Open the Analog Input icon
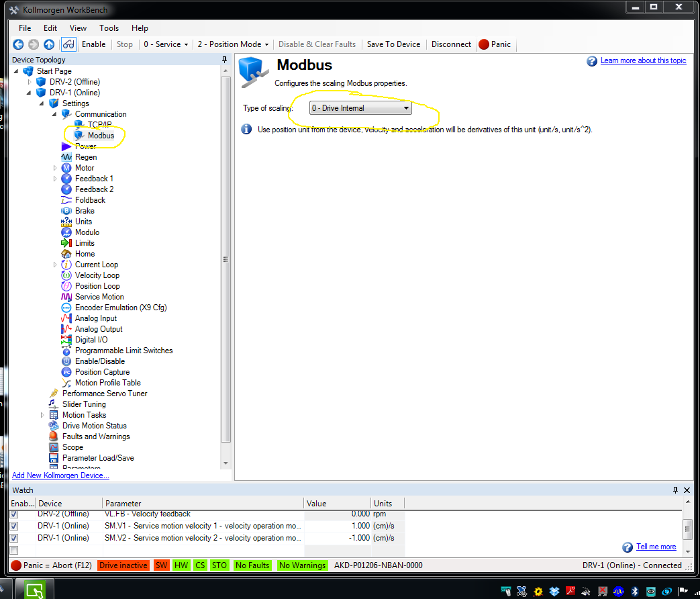 [x=66, y=318]
